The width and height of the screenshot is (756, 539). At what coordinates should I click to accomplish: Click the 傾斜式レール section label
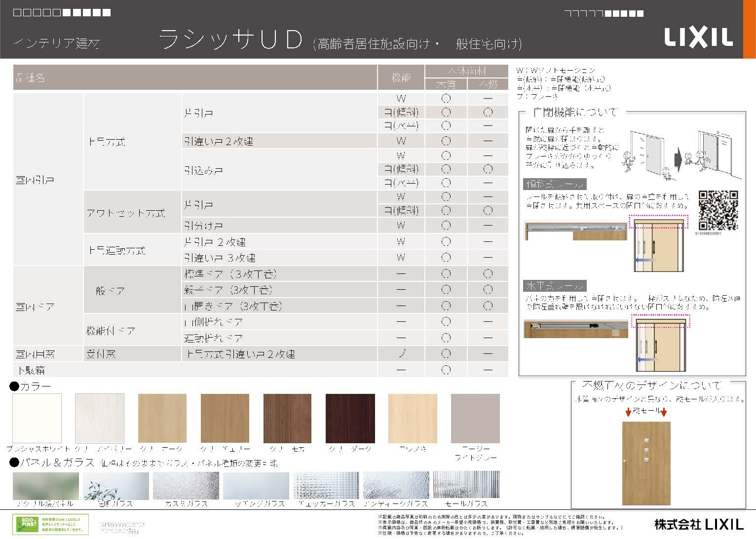[x=555, y=185]
